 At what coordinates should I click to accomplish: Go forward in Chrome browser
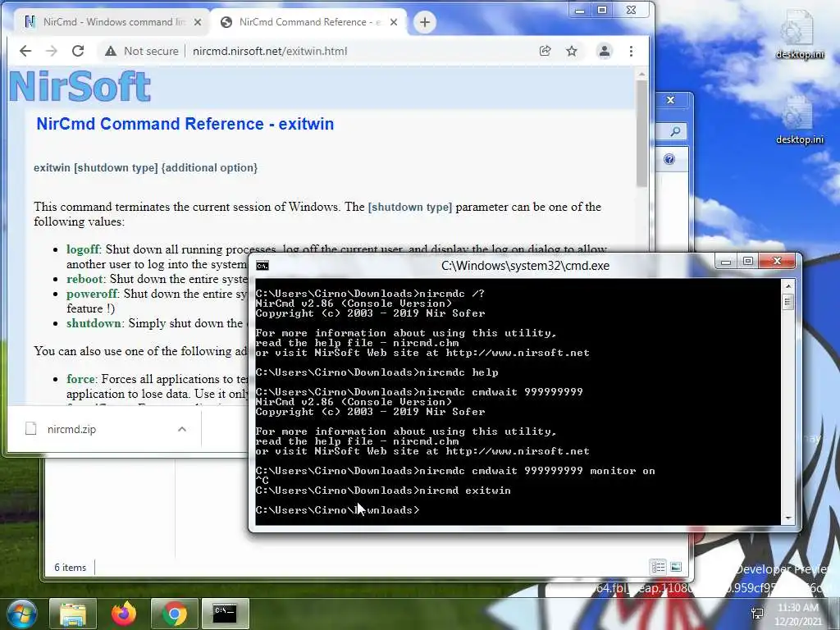point(52,51)
